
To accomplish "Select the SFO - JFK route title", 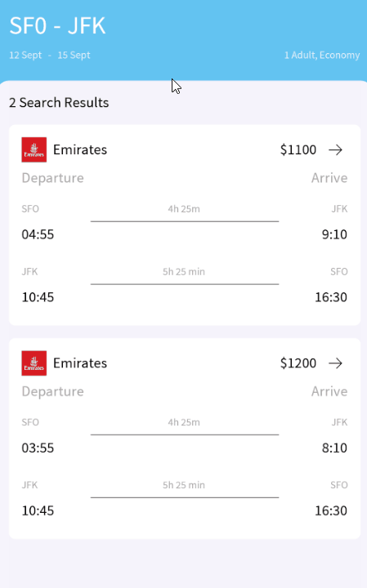I will tap(57, 26).
